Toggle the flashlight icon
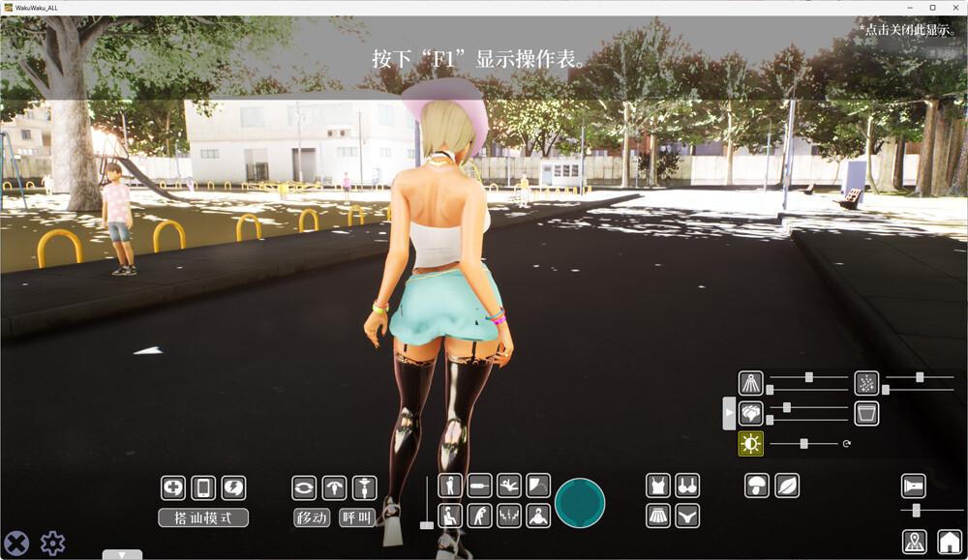The width and height of the screenshot is (968, 560). (914, 486)
